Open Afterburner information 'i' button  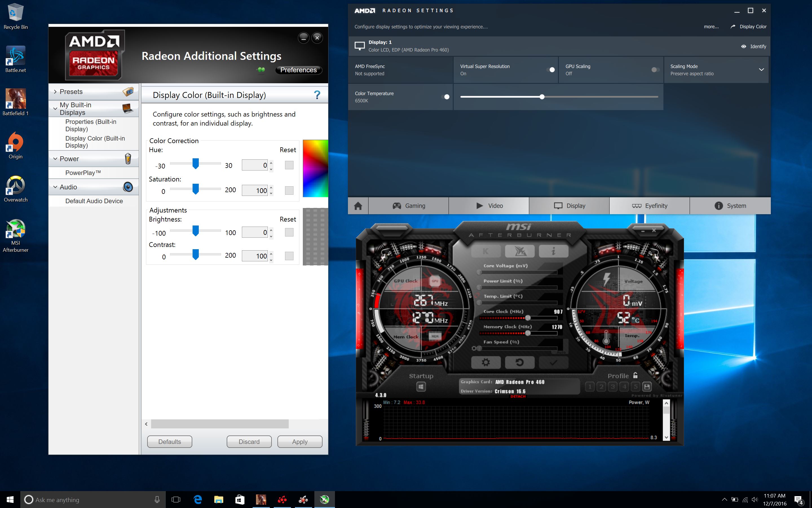click(x=553, y=251)
